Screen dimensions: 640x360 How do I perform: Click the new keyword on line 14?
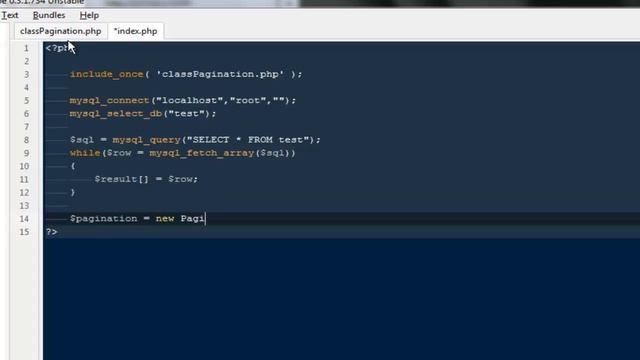point(164,218)
